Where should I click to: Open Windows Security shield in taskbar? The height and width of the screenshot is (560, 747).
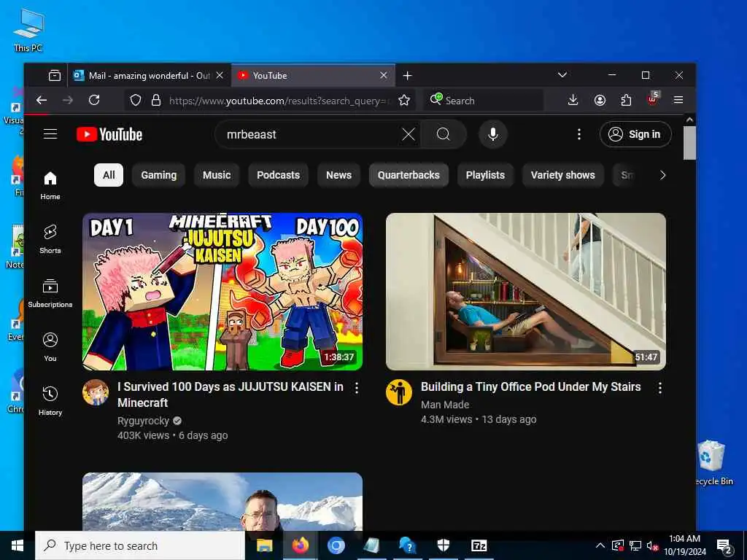tap(443, 545)
